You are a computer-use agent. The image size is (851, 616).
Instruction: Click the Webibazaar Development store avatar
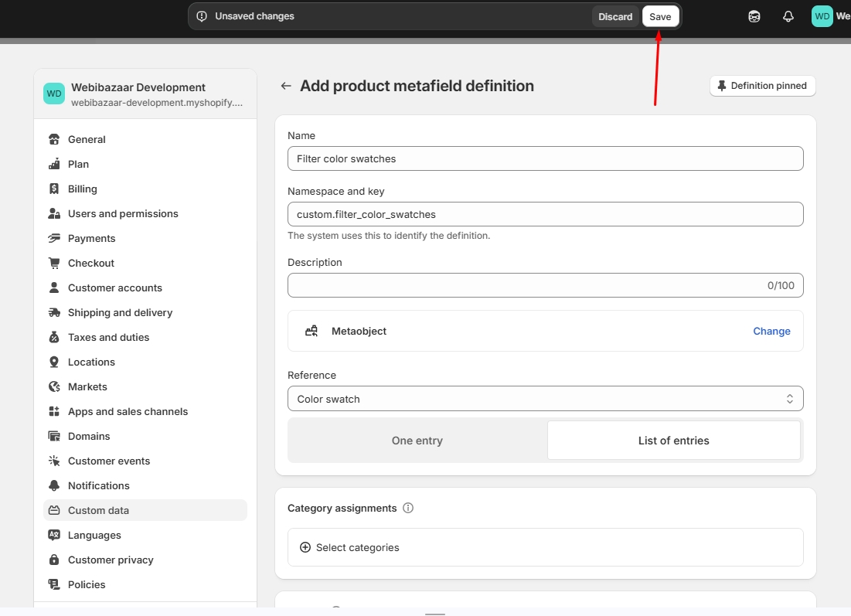click(x=54, y=94)
